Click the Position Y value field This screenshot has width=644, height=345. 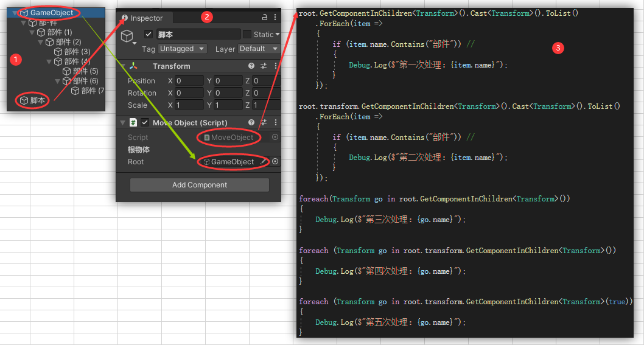point(228,80)
